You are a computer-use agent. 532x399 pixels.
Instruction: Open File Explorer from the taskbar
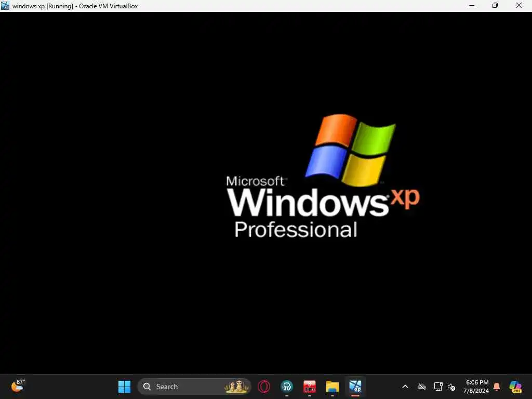[x=332, y=387]
